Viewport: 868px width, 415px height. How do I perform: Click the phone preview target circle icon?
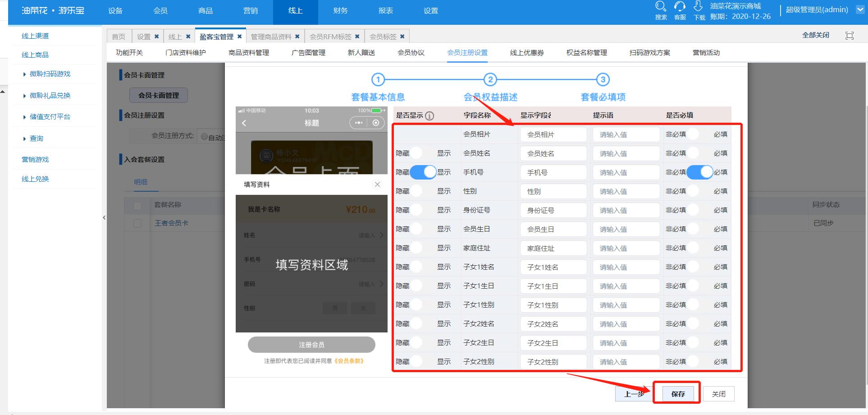click(376, 123)
